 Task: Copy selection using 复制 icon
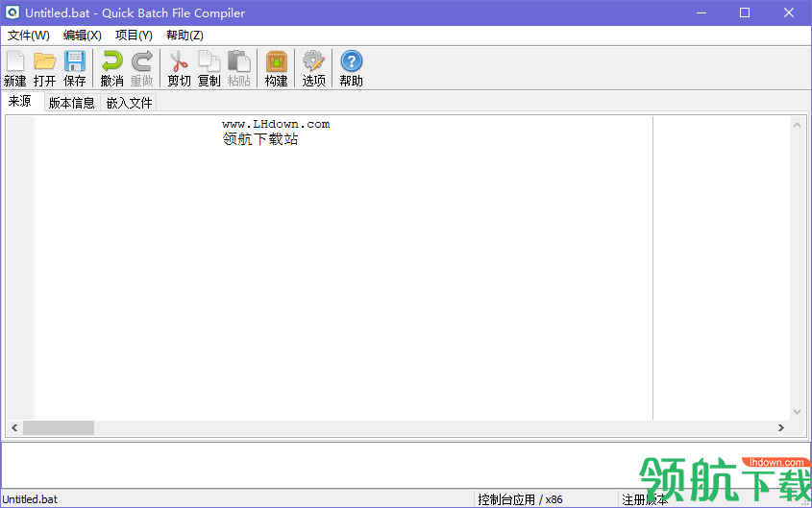coord(209,68)
